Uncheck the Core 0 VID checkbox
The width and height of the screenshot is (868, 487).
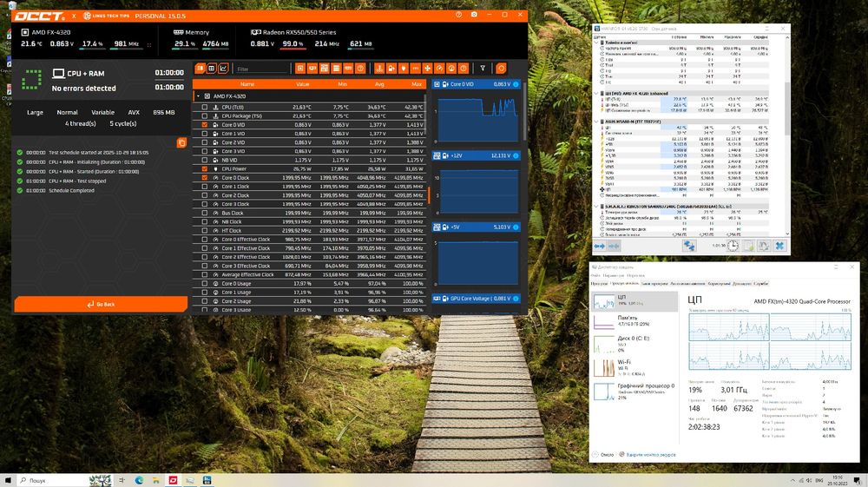coord(205,125)
